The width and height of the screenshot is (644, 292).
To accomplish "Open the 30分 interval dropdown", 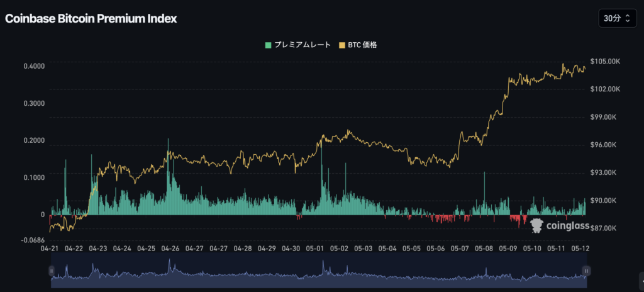I will (618, 18).
